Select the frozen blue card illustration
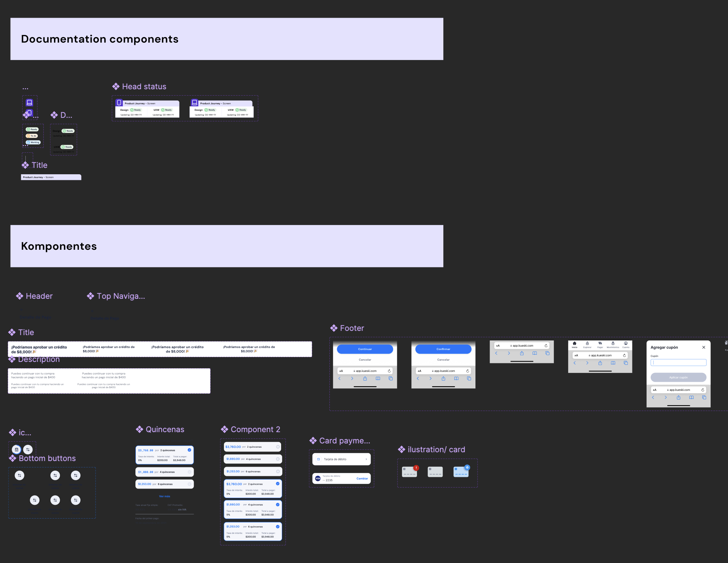The image size is (728, 563). (461, 472)
